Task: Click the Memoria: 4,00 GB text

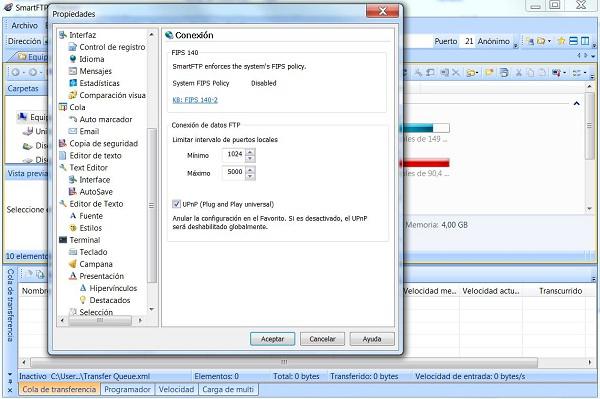Action: pyautogui.click(x=437, y=225)
